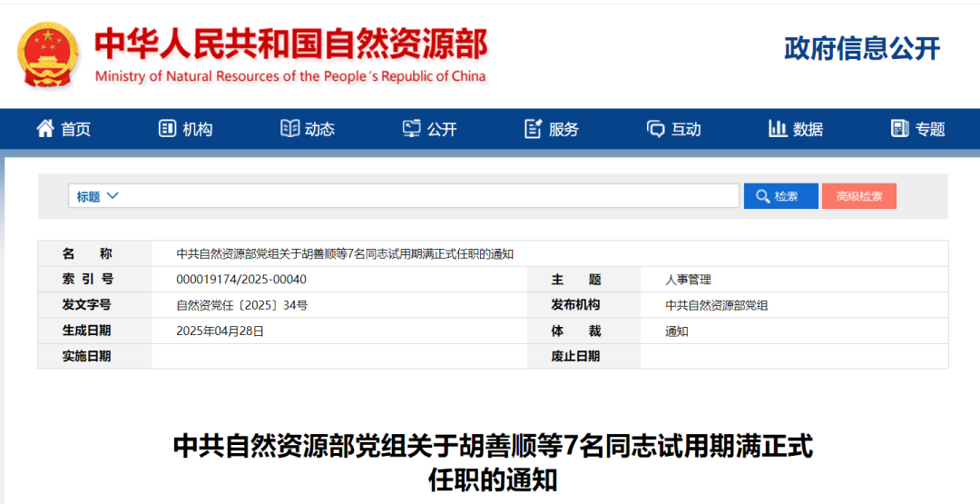Screen dimensions: 980x504
Task: Expand the 标题 search-field dropdown
Action: click(x=97, y=196)
